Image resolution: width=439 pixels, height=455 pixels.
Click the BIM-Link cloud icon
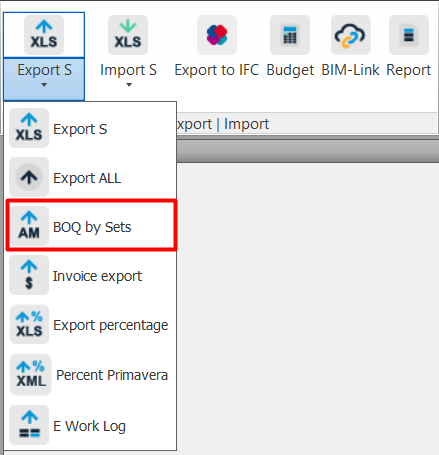click(350, 35)
